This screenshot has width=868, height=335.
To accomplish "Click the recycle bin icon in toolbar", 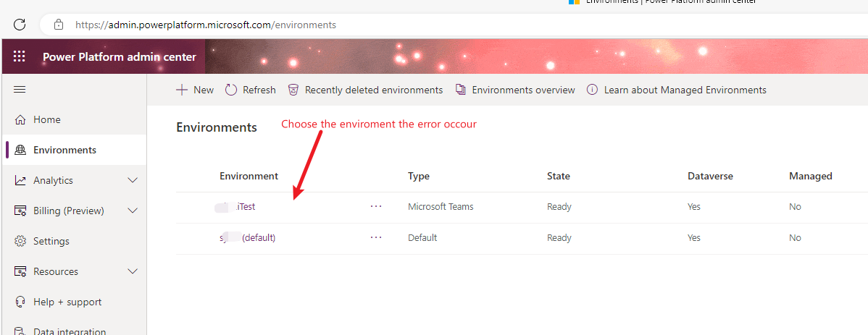I will point(293,90).
